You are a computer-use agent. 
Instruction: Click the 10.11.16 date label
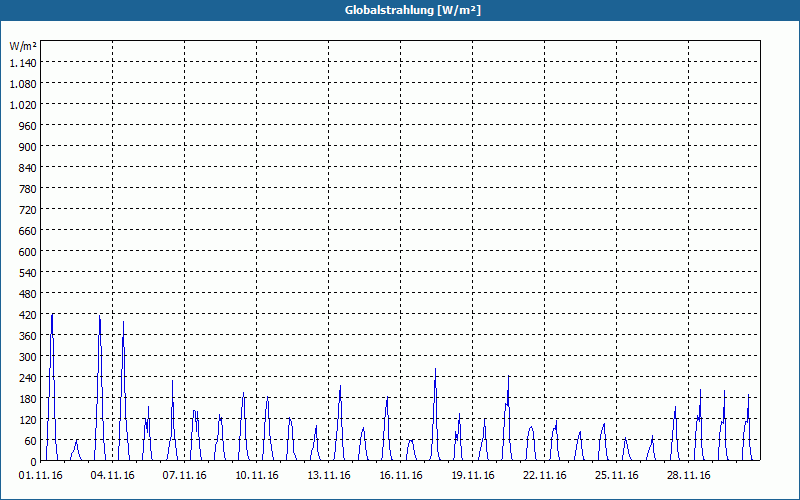point(257,476)
